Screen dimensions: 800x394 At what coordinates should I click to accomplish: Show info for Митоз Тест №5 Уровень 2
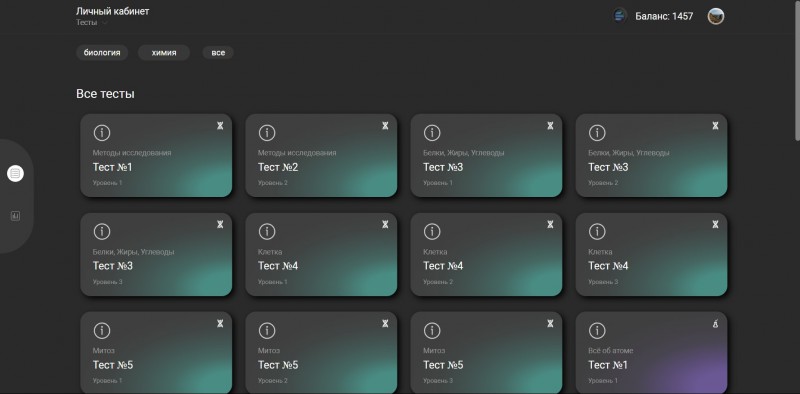click(267, 331)
